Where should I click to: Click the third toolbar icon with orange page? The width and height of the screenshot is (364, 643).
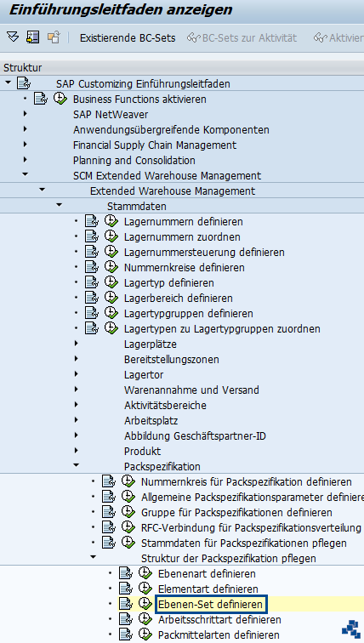(x=54, y=37)
